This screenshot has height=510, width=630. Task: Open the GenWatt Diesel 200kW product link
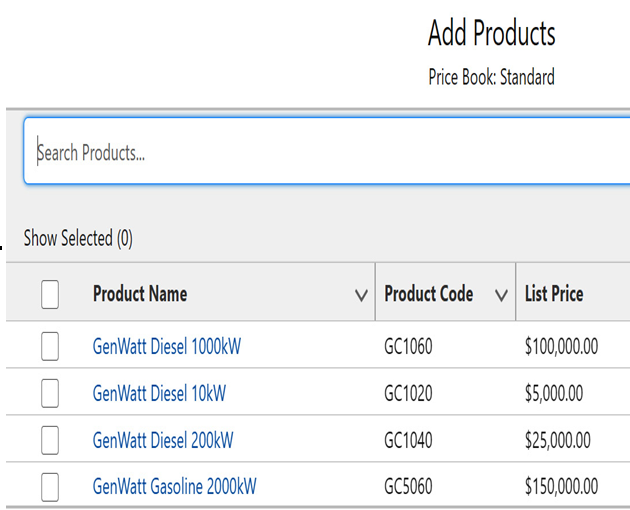163,440
